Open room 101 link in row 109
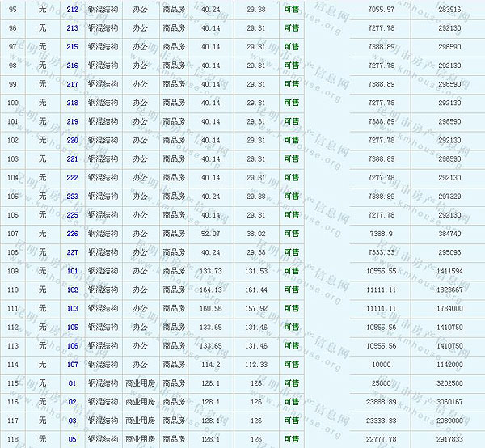 pos(73,271)
